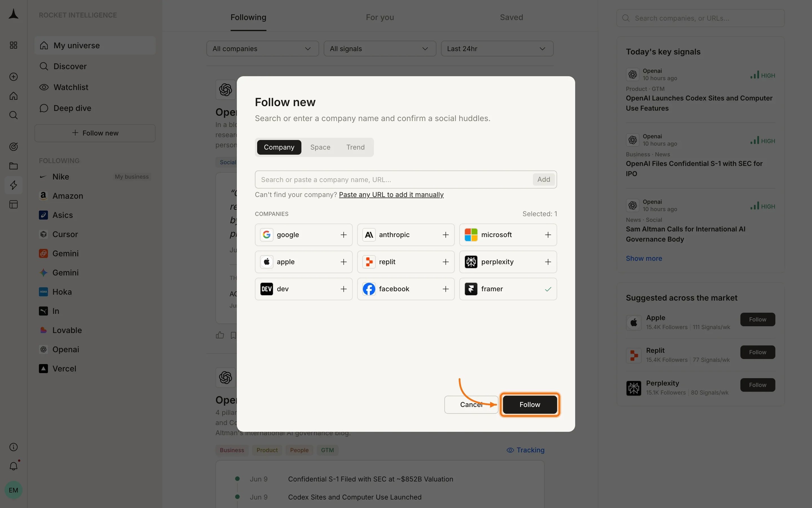Open the All signals dropdown
812x508 pixels.
click(379, 49)
